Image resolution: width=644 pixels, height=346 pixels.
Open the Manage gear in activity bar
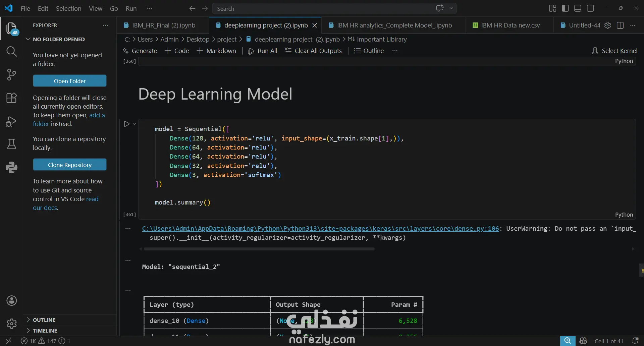(11, 324)
